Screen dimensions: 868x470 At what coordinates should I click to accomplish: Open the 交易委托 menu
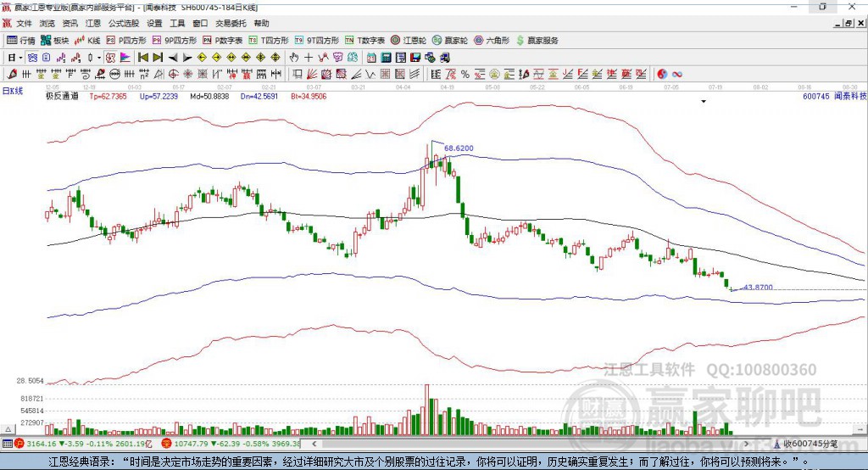(x=231, y=23)
